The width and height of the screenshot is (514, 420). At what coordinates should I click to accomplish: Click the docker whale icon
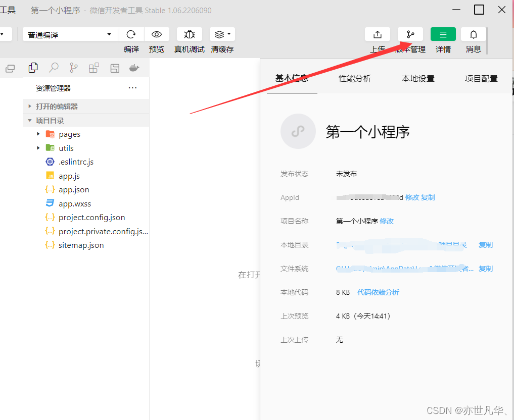point(134,68)
